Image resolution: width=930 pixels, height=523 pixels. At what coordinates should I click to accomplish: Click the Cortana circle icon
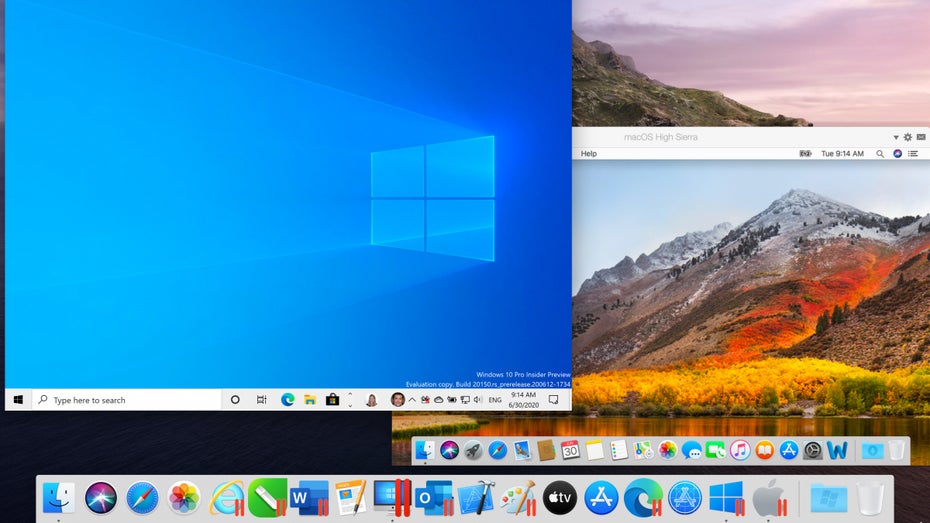click(x=235, y=400)
